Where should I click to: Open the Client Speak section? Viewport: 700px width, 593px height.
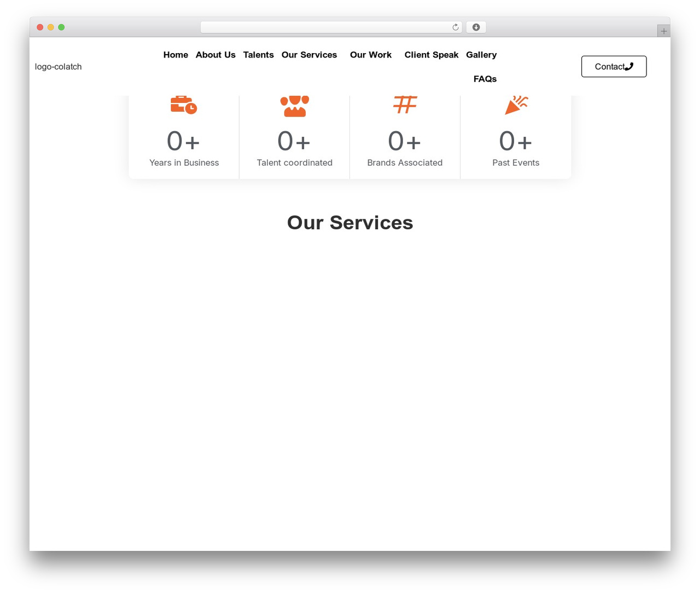[x=431, y=55]
